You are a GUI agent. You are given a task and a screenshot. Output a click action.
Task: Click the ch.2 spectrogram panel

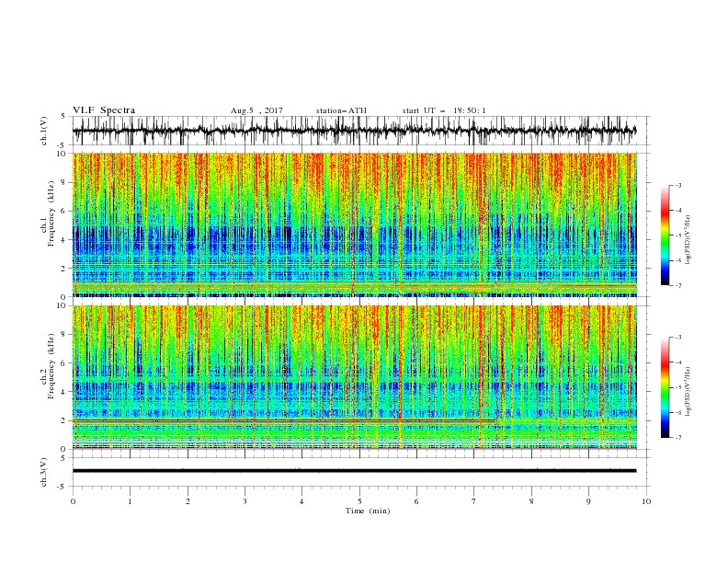pos(355,377)
